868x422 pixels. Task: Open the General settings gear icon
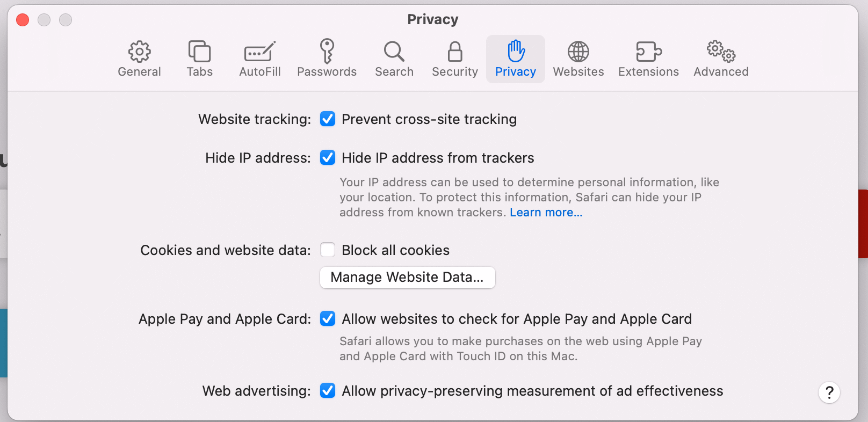[x=139, y=52]
